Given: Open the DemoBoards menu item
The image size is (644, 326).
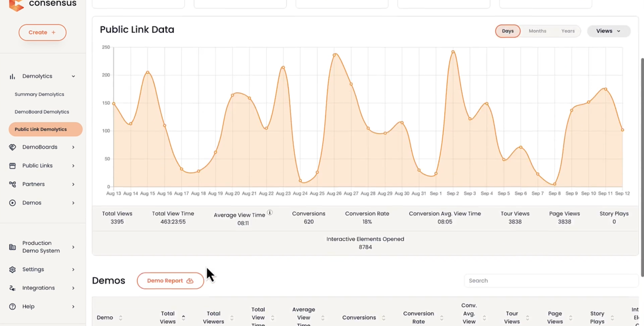Looking at the screenshot, I should (x=40, y=147).
